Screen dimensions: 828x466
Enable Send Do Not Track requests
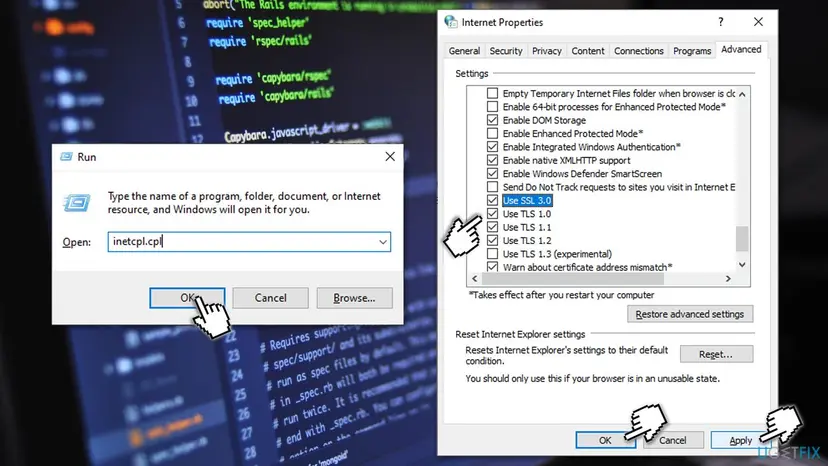pos(492,187)
